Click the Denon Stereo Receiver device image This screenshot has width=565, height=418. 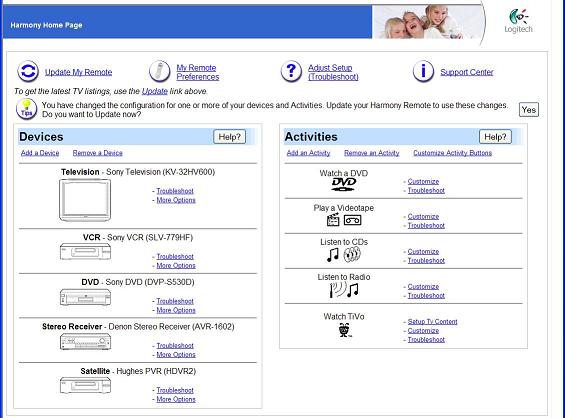point(85,342)
